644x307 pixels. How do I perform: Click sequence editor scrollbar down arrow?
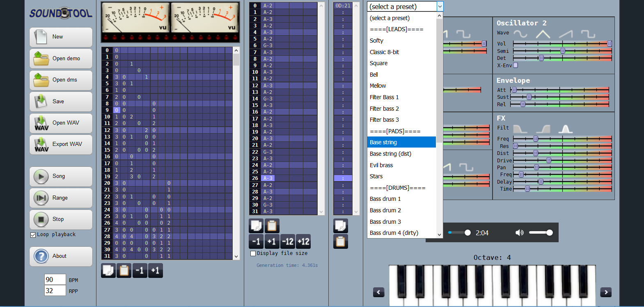coord(236,257)
